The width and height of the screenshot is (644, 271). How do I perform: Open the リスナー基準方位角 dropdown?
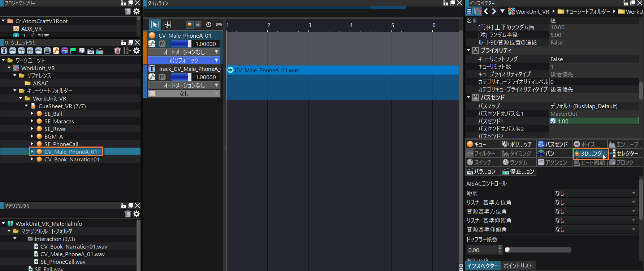[x=596, y=202]
